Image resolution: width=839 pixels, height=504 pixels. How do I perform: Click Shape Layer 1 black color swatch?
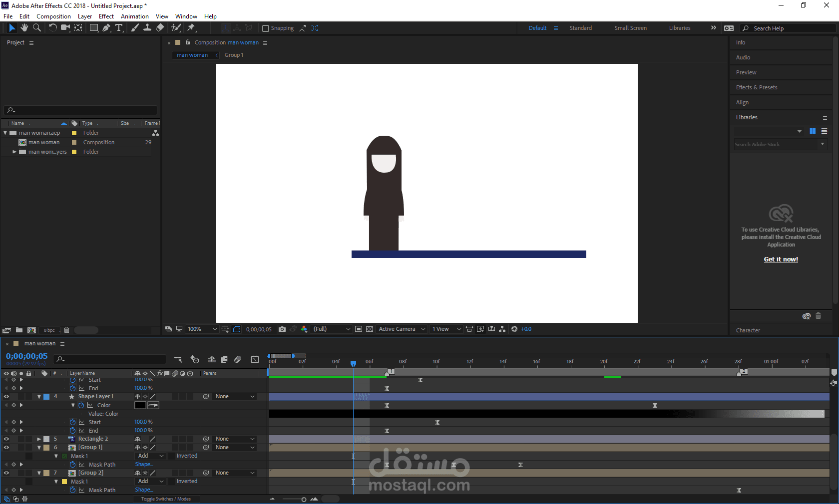140,405
